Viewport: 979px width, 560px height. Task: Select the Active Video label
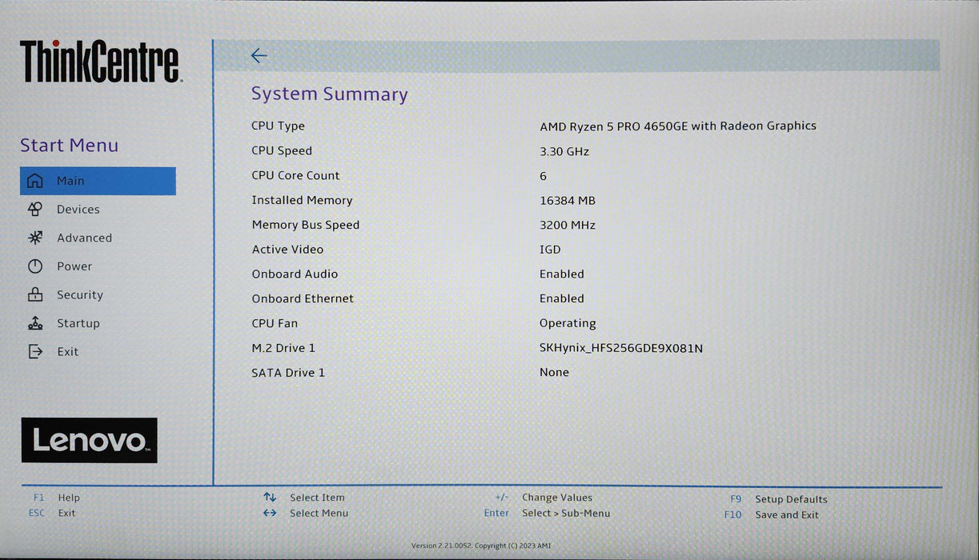287,250
